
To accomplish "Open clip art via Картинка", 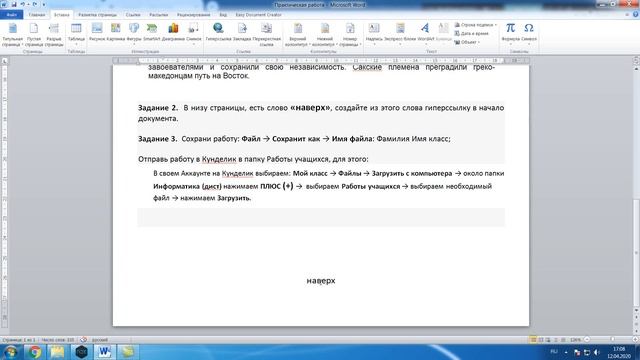I will (x=116, y=33).
